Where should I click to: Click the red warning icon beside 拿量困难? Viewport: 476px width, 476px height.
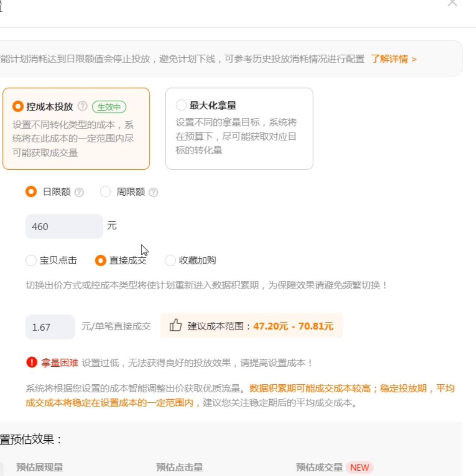[30, 363]
